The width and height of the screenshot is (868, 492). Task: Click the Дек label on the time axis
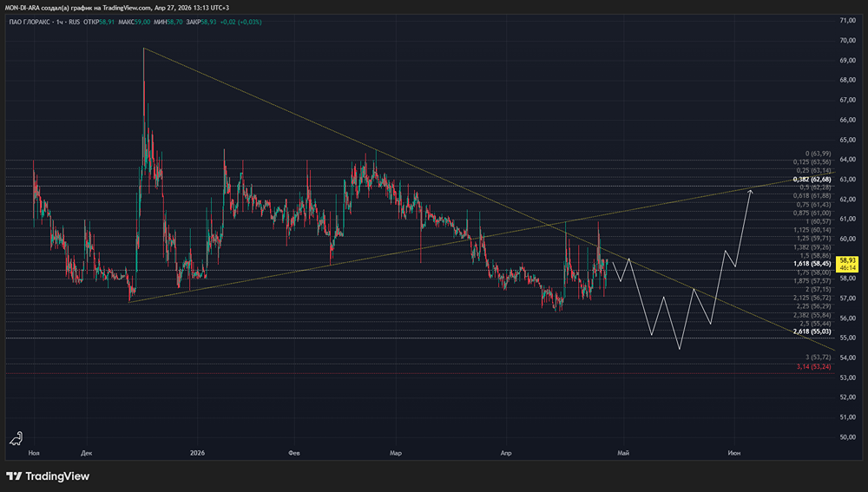[x=86, y=453]
